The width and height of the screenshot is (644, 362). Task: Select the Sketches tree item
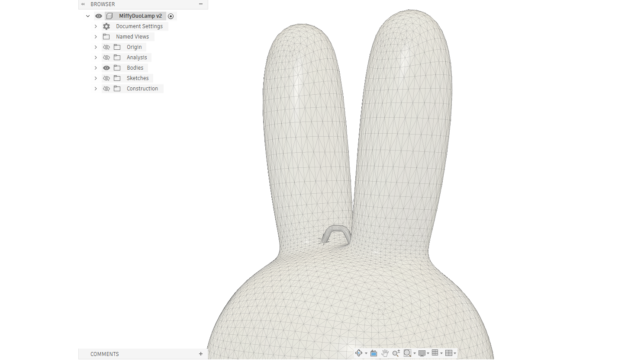(x=138, y=78)
